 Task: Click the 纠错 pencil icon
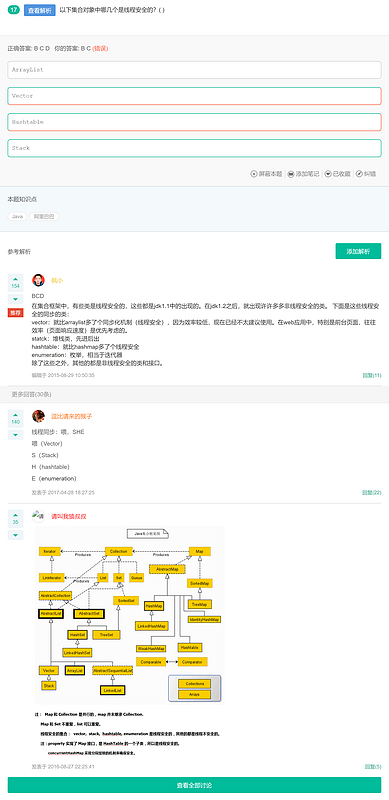click(x=359, y=173)
